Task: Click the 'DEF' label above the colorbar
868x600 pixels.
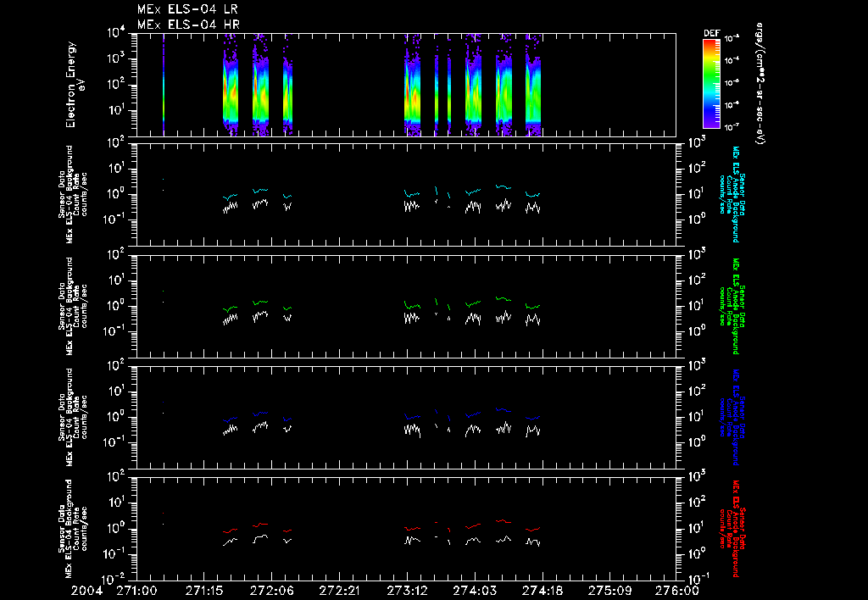Action: tap(711, 33)
